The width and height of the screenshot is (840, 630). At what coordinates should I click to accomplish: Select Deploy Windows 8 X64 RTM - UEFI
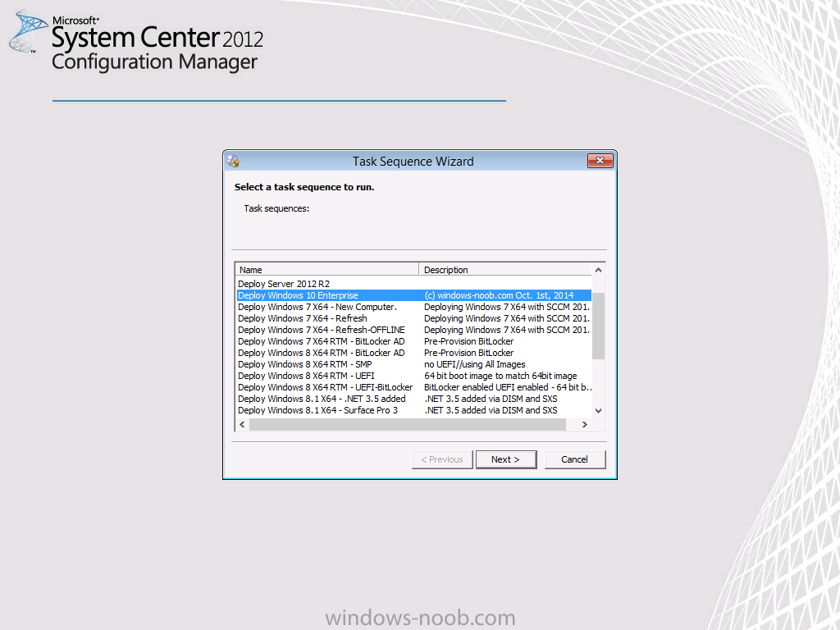click(414, 376)
